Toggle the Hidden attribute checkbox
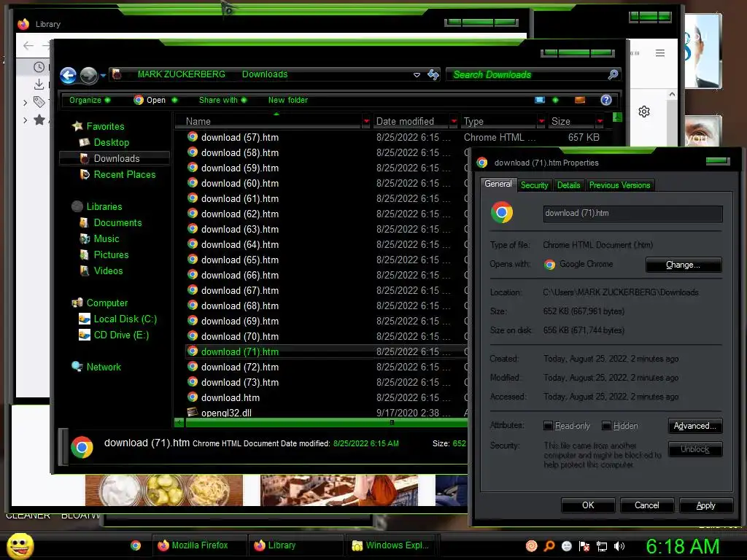The image size is (747, 560). (x=606, y=426)
